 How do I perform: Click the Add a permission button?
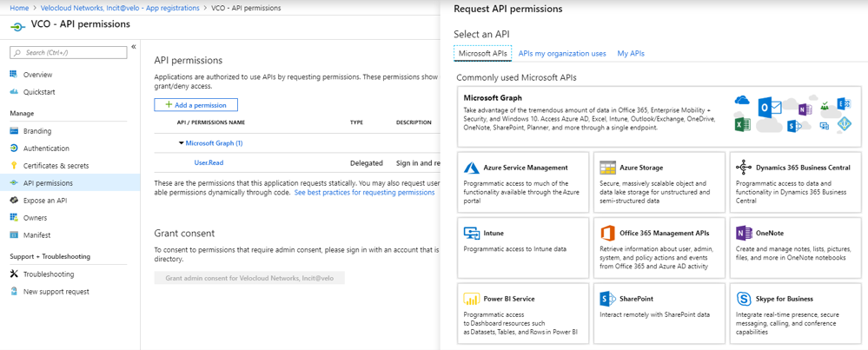tap(195, 105)
